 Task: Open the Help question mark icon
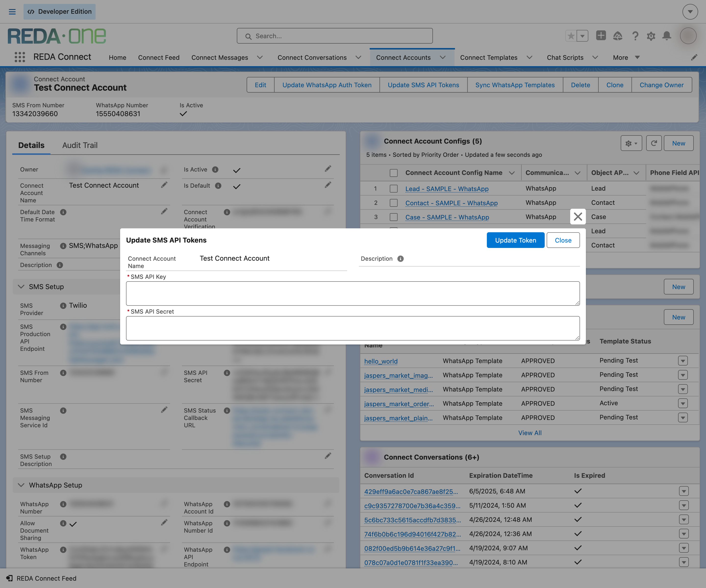(635, 36)
